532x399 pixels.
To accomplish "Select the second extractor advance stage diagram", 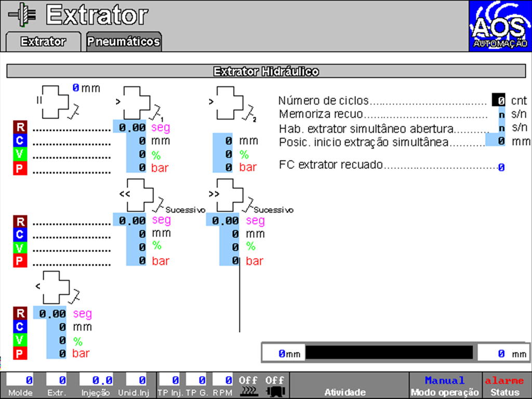I will click(x=230, y=101).
